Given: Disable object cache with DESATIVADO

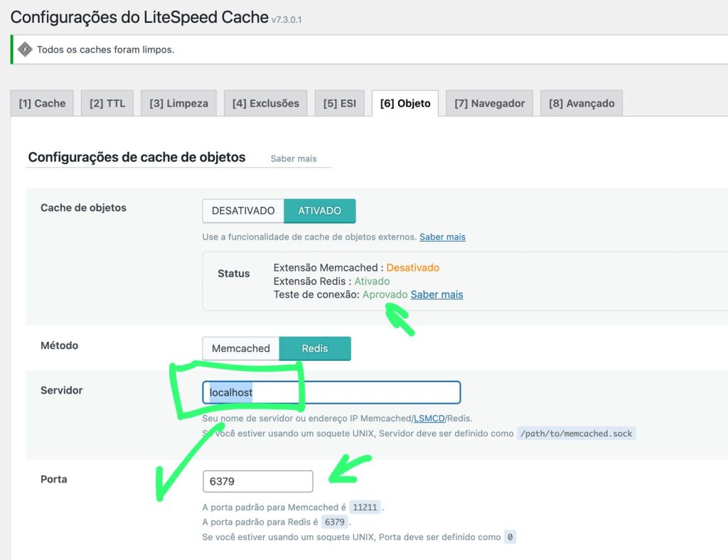Looking at the screenshot, I should (243, 211).
